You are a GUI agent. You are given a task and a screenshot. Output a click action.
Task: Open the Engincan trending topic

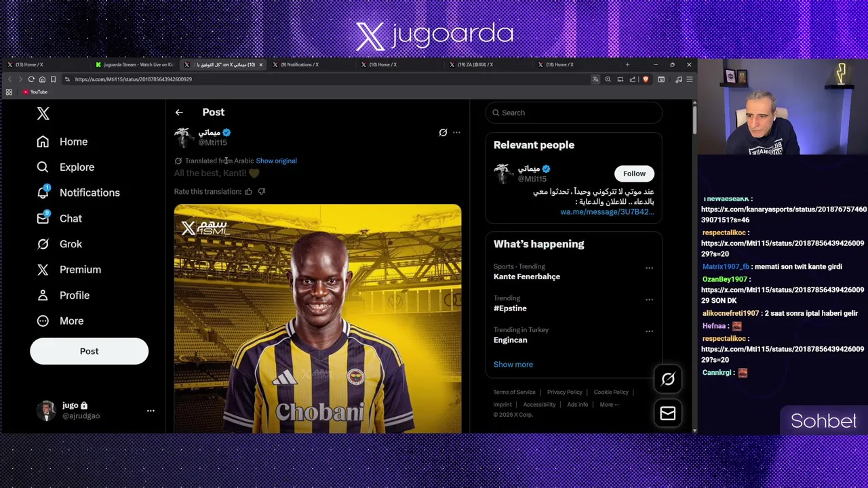click(510, 340)
